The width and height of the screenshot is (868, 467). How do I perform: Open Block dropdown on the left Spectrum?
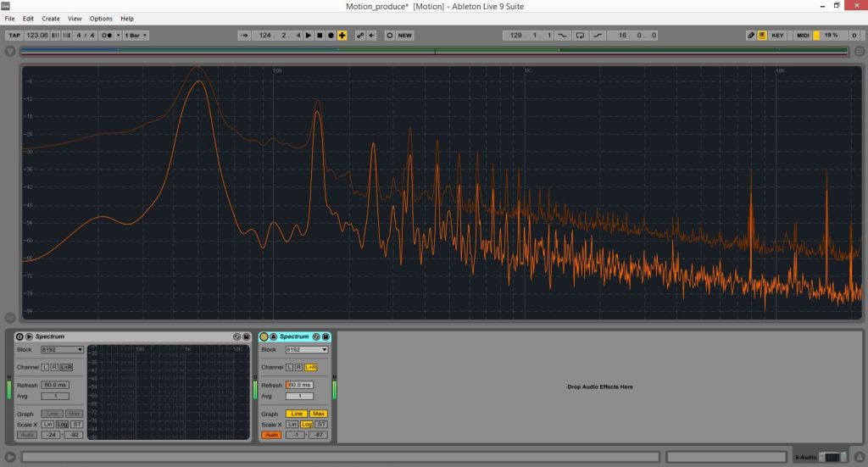pyautogui.click(x=62, y=349)
